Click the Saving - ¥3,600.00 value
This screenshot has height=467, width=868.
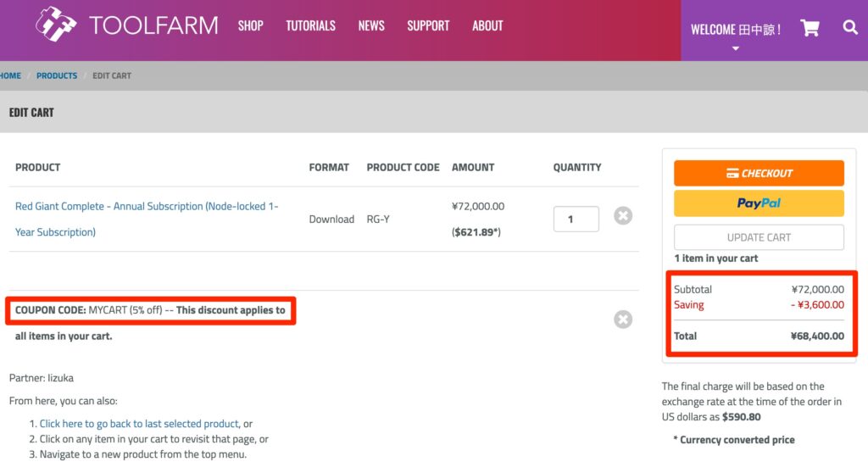point(817,305)
